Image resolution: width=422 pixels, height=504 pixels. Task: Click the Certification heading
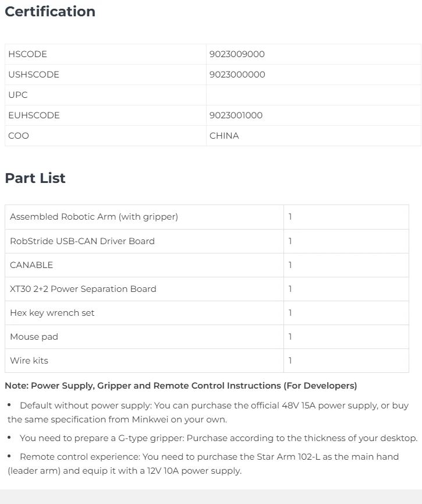pyautogui.click(x=50, y=12)
